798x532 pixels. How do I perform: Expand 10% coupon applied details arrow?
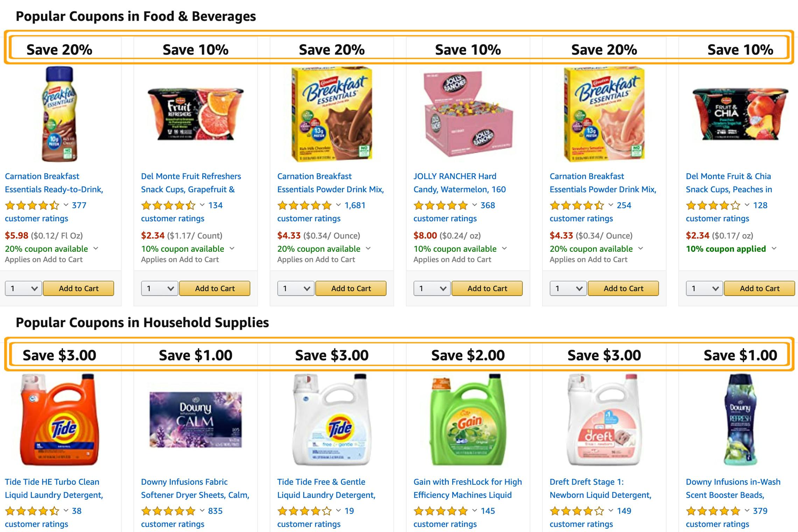pyautogui.click(x=774, y=248)
